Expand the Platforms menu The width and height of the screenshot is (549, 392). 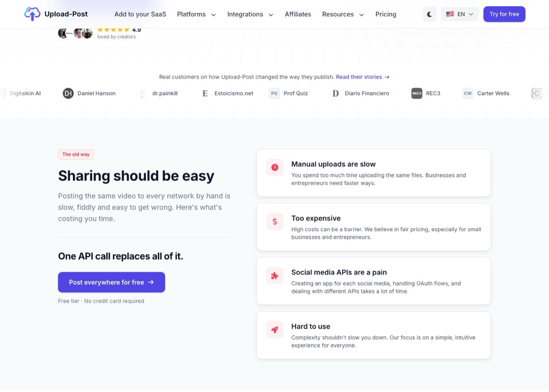(x=196, y=14)
